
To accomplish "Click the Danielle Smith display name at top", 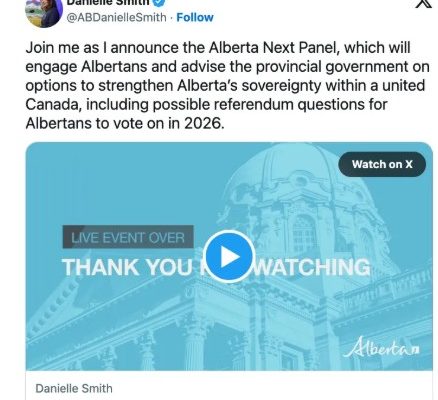I will point(108,2).
